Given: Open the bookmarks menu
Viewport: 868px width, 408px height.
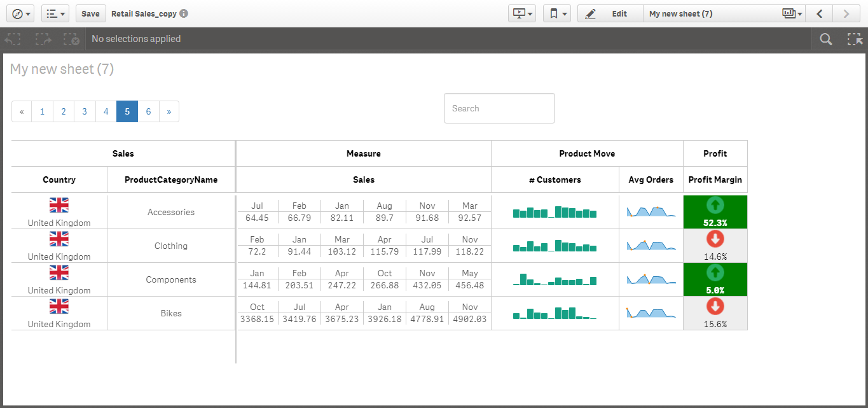Looking at the screenshot, I should coord(556,13).
